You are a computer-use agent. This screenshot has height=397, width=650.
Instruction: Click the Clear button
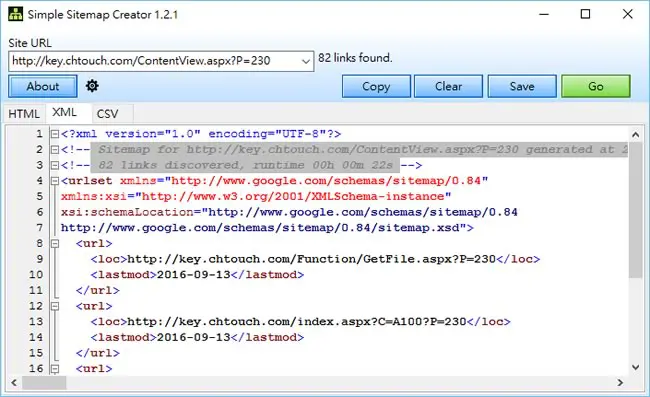tap(449, 86)
